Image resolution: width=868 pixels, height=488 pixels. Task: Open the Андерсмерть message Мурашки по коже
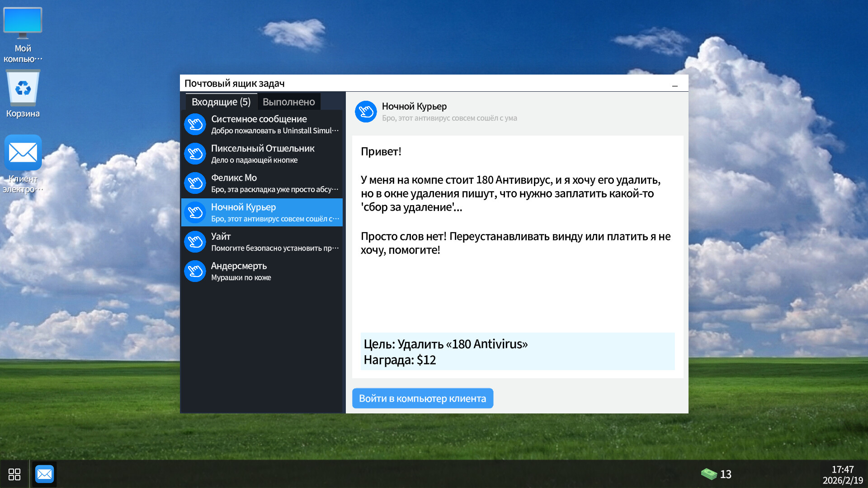tap(262, 271)
